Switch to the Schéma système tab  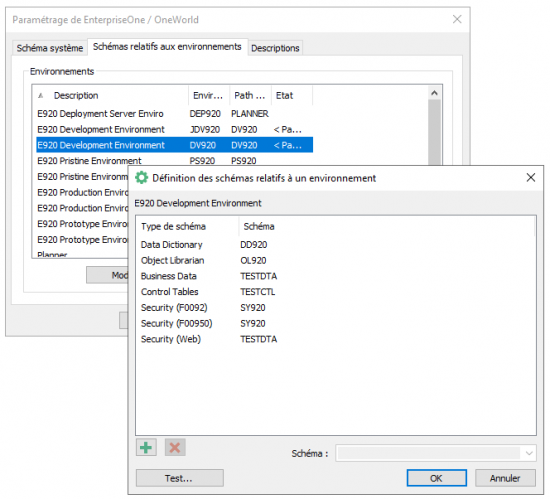tap(50, 48)
